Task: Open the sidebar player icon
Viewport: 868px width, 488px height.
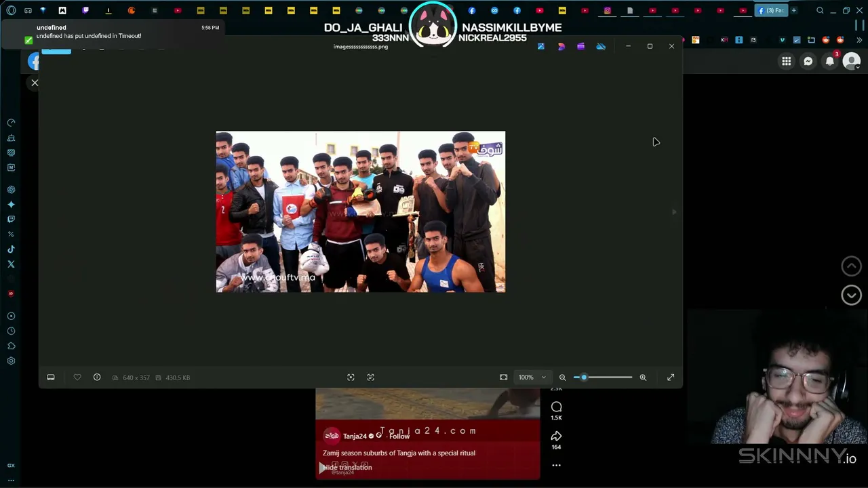Action: pos(11,316)
